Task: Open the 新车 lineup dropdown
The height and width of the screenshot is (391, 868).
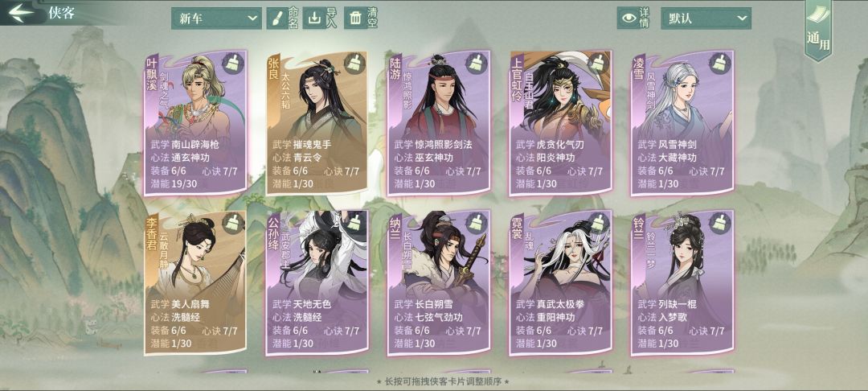Action: pos(216,19)
